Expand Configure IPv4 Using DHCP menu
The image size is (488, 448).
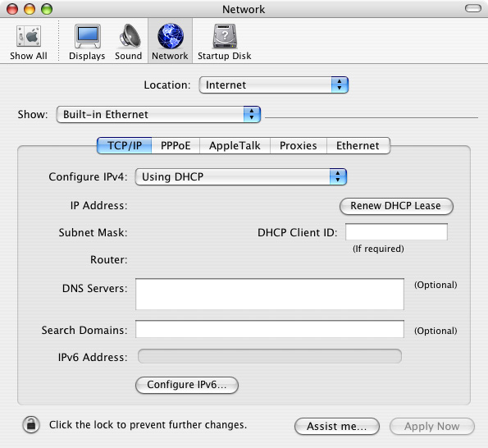[x=241, y=177]
